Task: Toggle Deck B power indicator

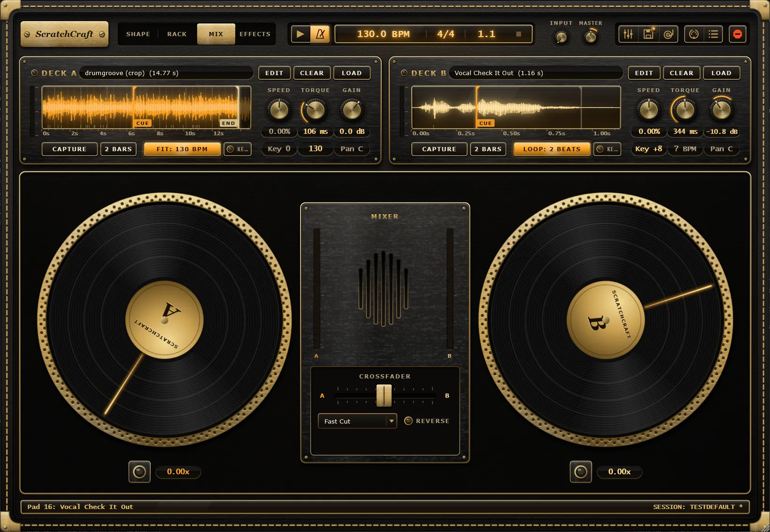Action: [x=404, y=73]
